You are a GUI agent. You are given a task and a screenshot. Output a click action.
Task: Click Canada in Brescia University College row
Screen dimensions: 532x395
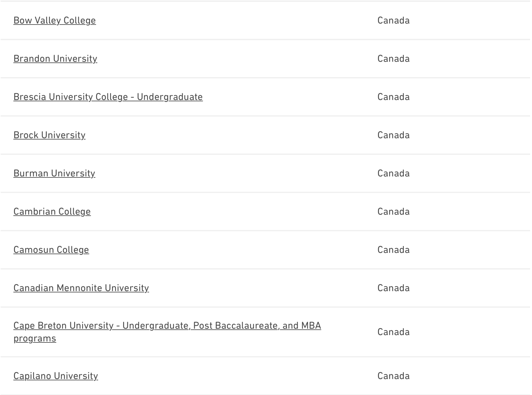point(393,97)
